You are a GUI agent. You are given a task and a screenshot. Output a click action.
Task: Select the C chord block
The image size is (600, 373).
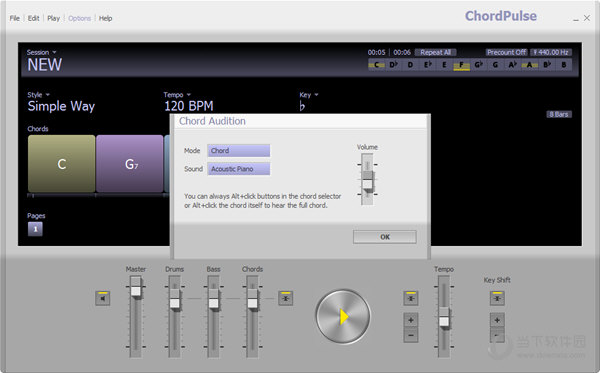tap(62, 164)
